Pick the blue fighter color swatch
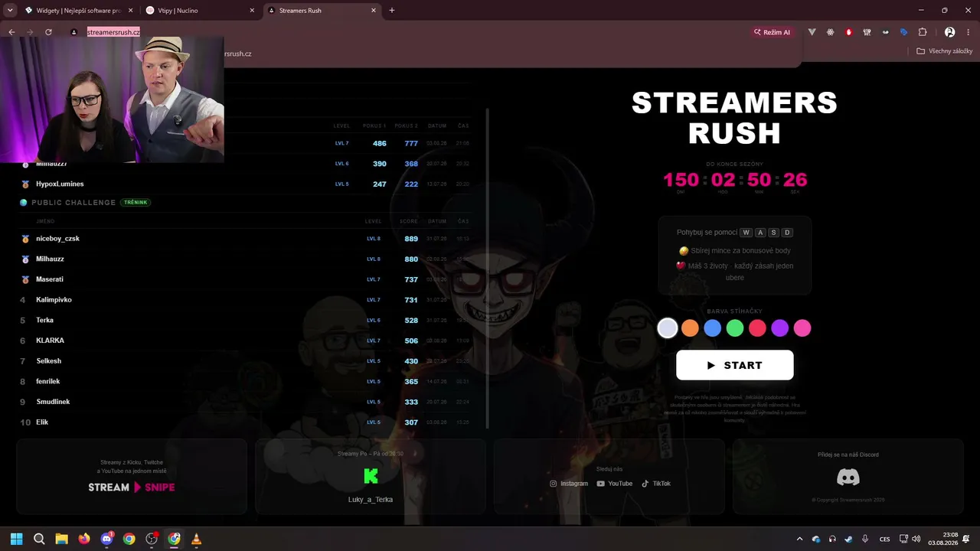This screenshot has width=980, height=551. [713, 328]
